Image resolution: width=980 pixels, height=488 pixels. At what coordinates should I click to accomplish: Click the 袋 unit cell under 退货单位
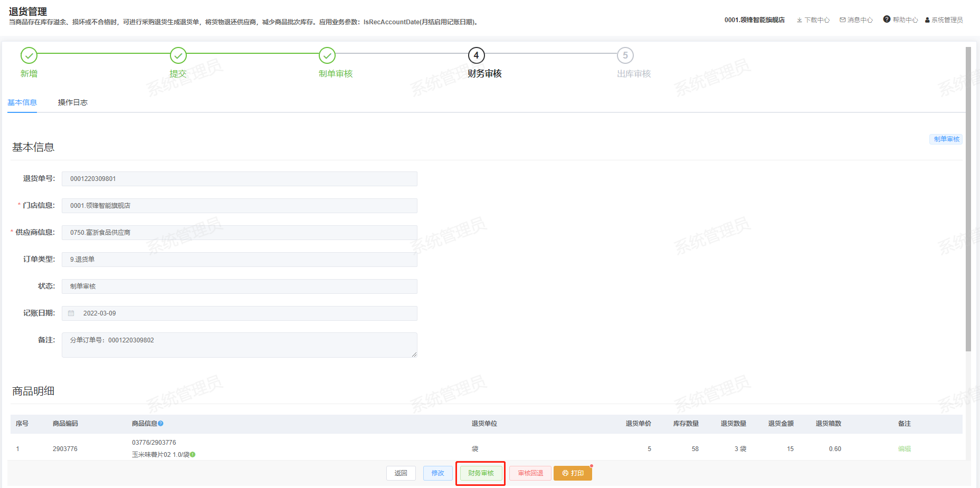point(475,449)
